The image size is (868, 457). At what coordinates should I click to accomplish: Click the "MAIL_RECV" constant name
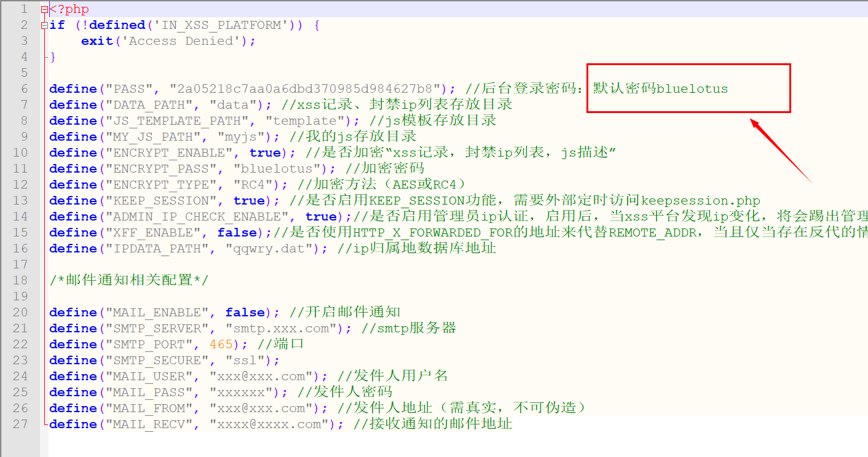149,424
